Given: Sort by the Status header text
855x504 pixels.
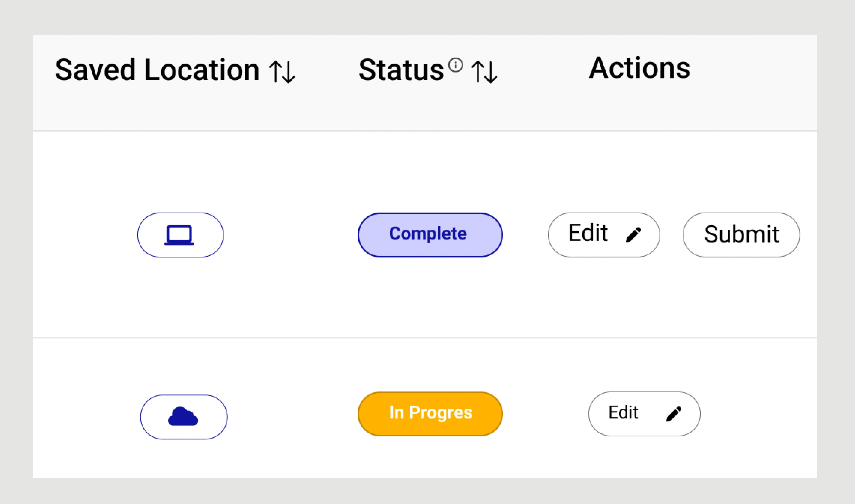Looking at the screenshot, I should (x=401, y=70).
